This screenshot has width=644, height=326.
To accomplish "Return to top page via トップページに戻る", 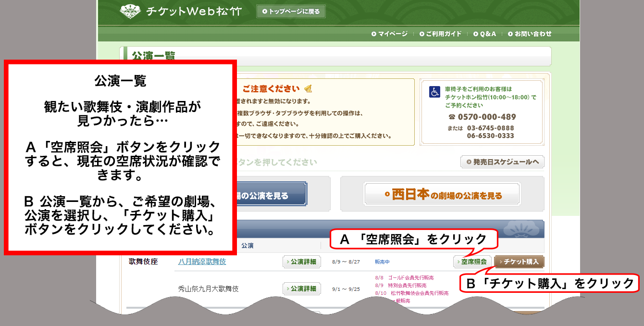I will pyautogui.click(x=291, y=12).
